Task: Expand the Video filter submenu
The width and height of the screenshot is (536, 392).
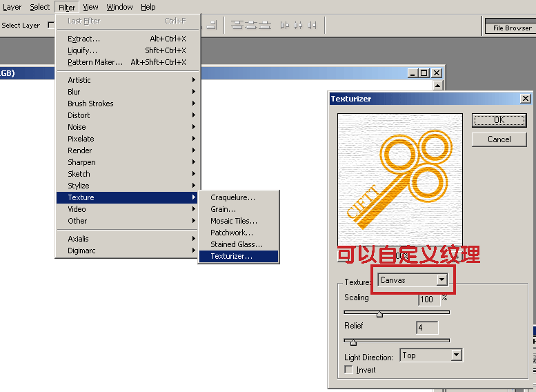Action: coord(128,209)
